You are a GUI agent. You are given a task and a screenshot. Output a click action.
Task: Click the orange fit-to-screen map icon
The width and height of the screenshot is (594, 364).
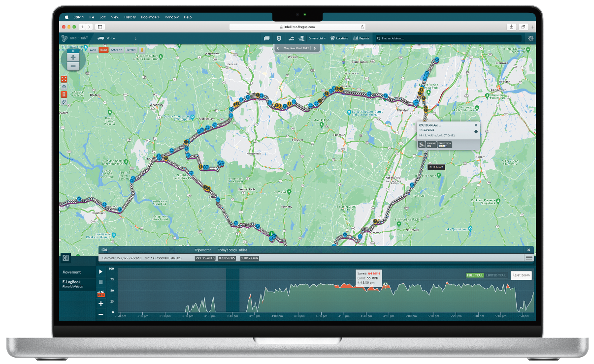click(64, 79)
